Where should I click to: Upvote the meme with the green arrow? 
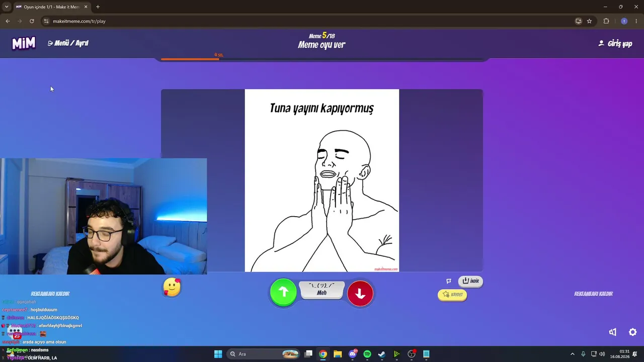click(283, 292)
